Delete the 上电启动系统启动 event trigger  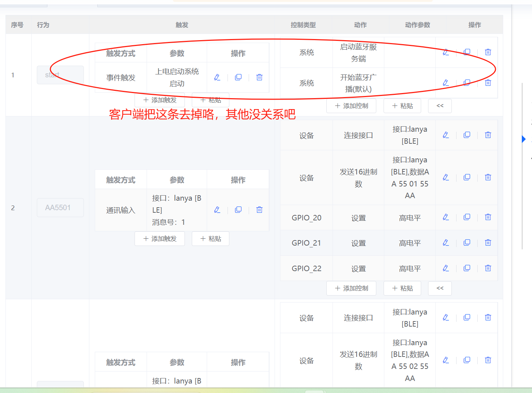259,77
